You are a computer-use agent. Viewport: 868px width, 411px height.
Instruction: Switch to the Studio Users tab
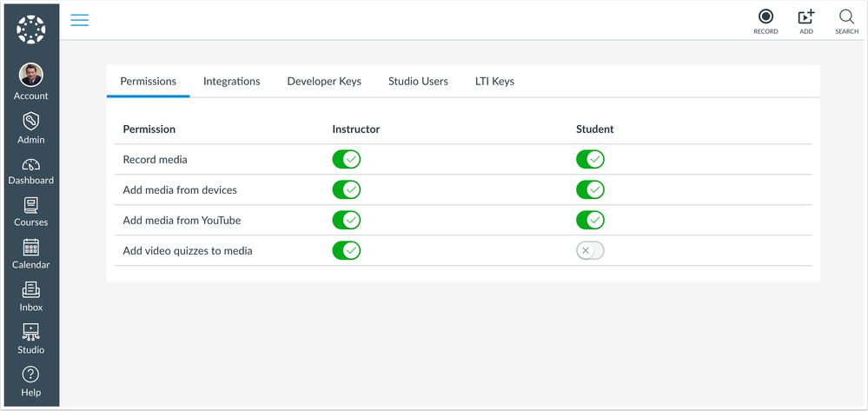(418, 82)
